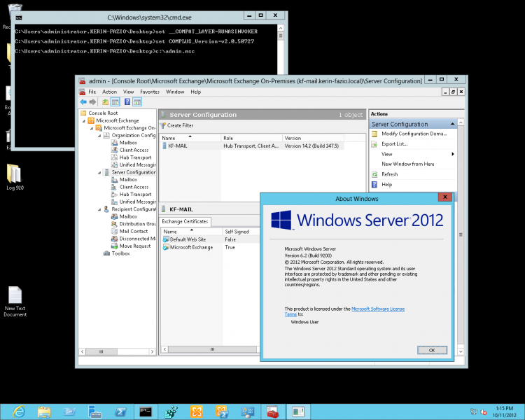The image size is (525, 420).
Task: Click the Export List icon in Actions
Action: click(x=374, y=144)
